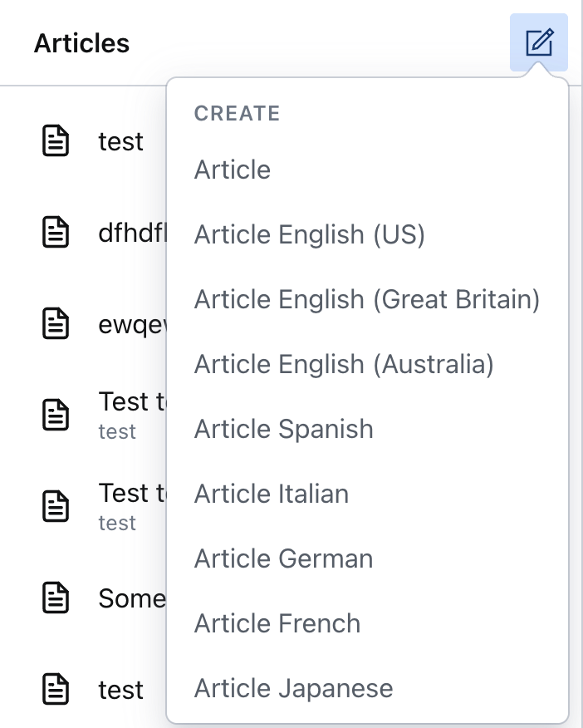Choose Article from the Create menu
The image size is (583, 728).
point(233,170)
